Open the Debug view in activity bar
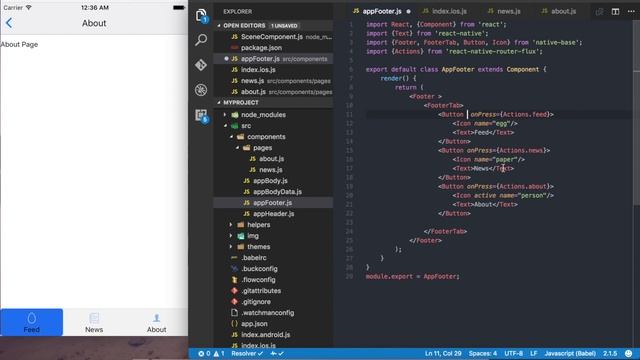The image size is (640, 360). pyautogui.click(x=201, y=90)
